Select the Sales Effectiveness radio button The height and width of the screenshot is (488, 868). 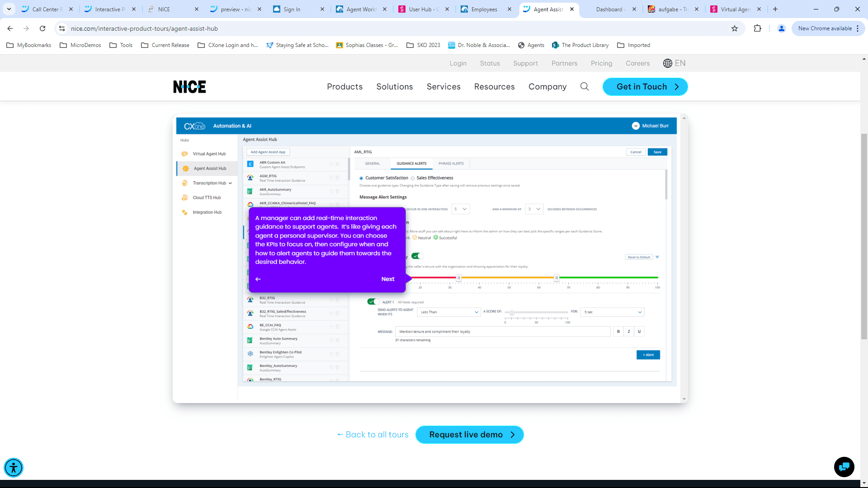[x=413, y=178]
